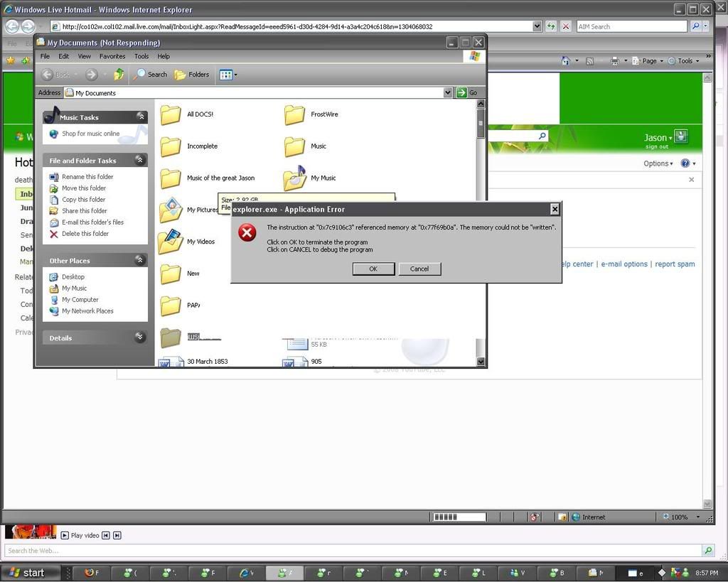Viewport: 728px width, 582px height.
Task: Click E-mail this folder's files
Action: pos(93,222)
